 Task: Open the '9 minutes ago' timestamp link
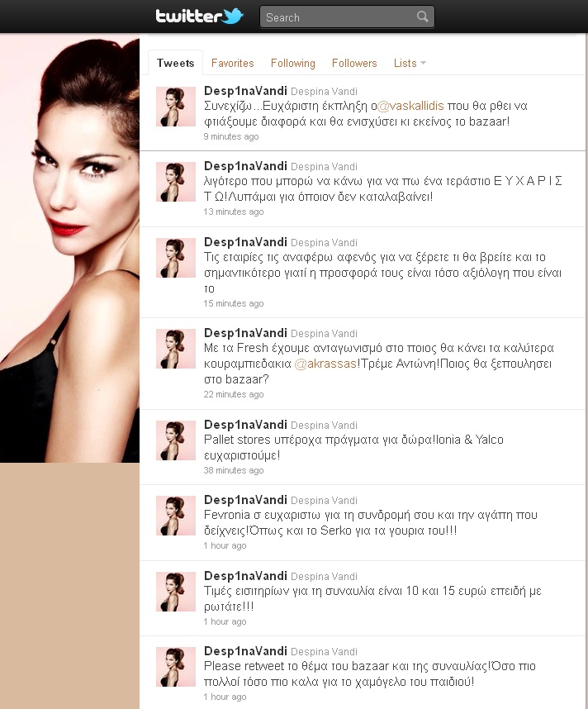[231, 136]
